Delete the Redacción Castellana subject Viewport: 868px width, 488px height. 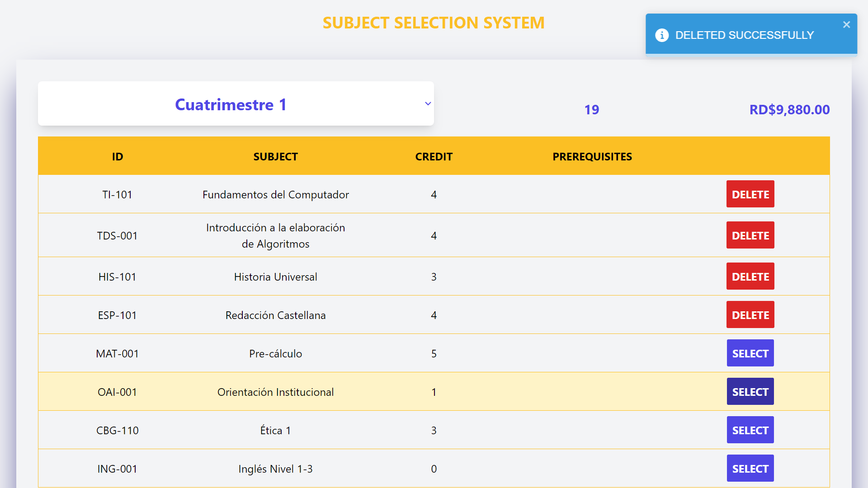[x=750, y=314]
